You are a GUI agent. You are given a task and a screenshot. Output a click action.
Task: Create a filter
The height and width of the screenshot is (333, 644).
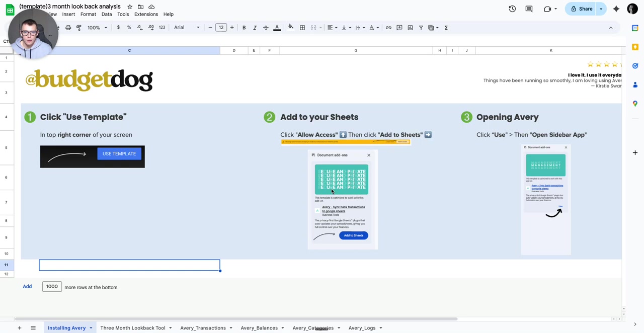[x=421, y=27]
